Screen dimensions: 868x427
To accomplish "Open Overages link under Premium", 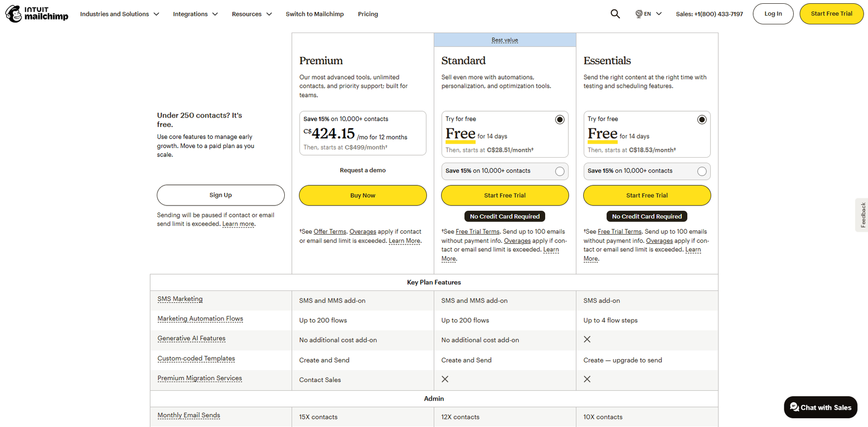I will coord(363,231).
